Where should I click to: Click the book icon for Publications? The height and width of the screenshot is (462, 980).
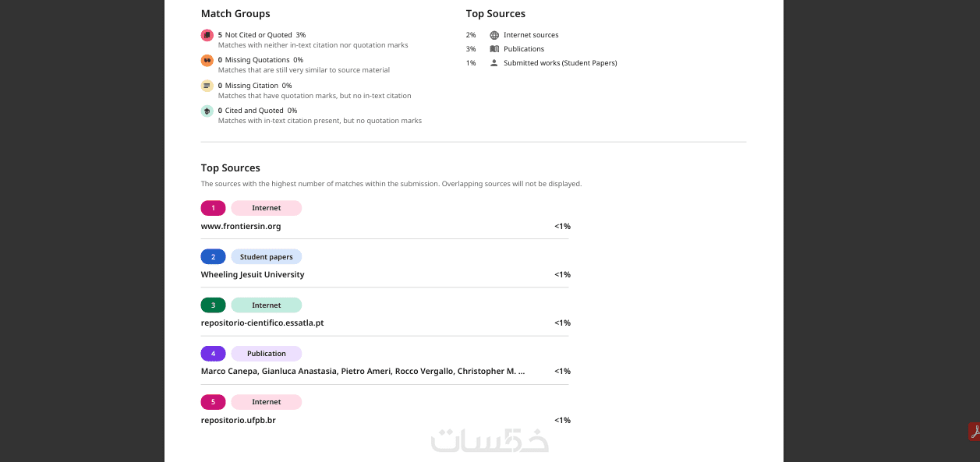pyautogui.click(x=494, y=49)
